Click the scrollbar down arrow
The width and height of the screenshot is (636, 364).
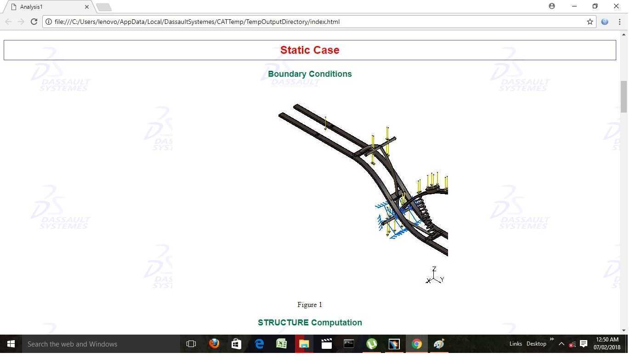[x=624, y=330]
